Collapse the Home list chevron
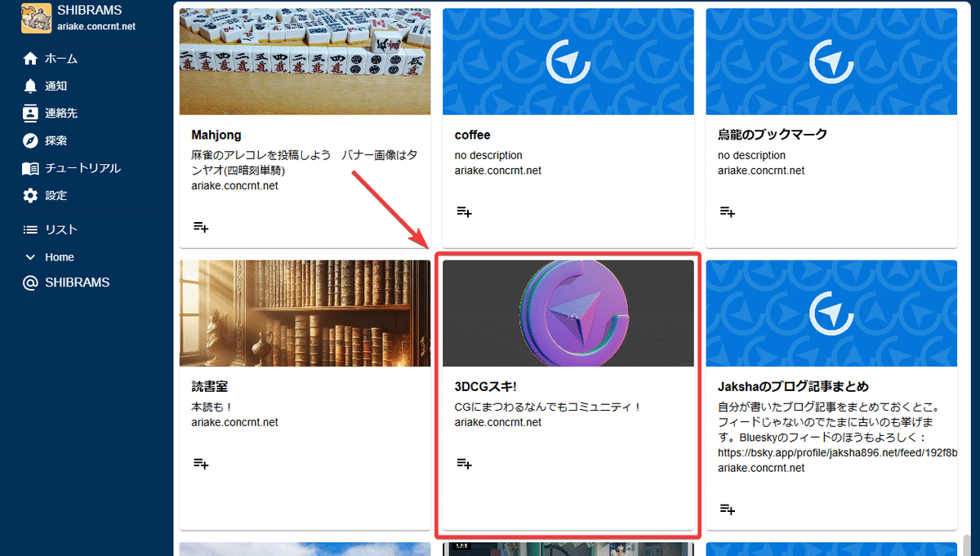980x556 pixels. [30, 257]
